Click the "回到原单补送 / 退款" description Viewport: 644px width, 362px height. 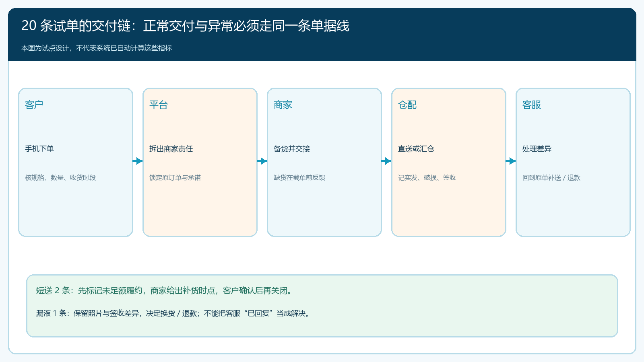tap(551, 178)
